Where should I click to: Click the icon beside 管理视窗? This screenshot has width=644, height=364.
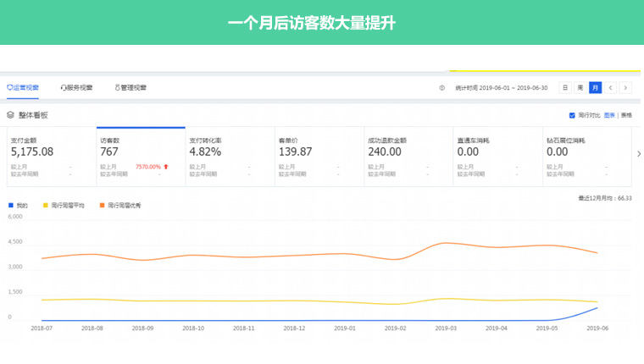(x=117, y=87)
